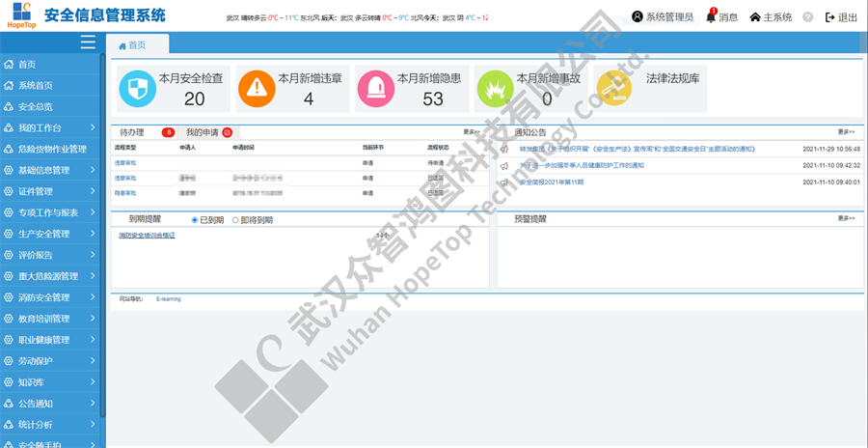Click sidebar vertical scrollbar

click(x=102, y=235)
